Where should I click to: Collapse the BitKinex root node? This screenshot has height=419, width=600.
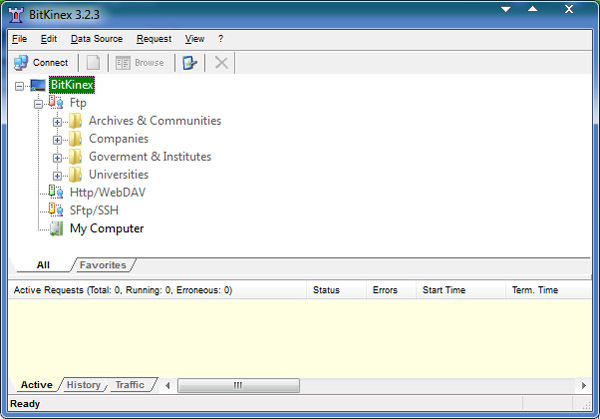tap(20, 86)
